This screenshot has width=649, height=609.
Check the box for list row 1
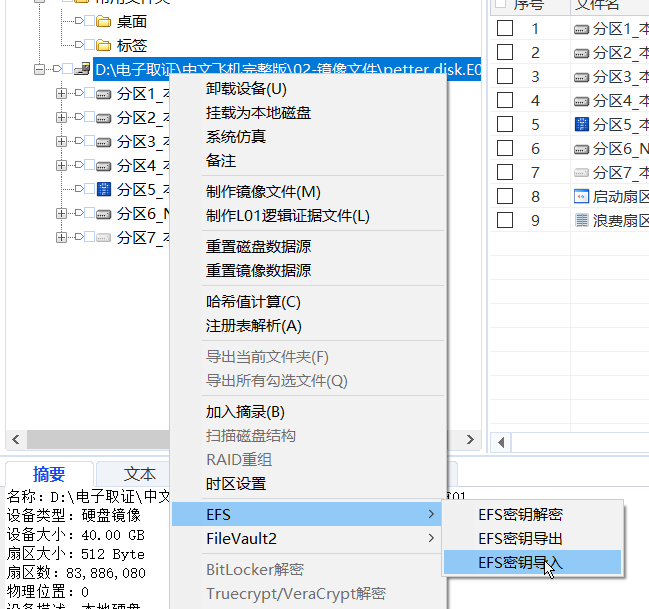click(505, 29)
